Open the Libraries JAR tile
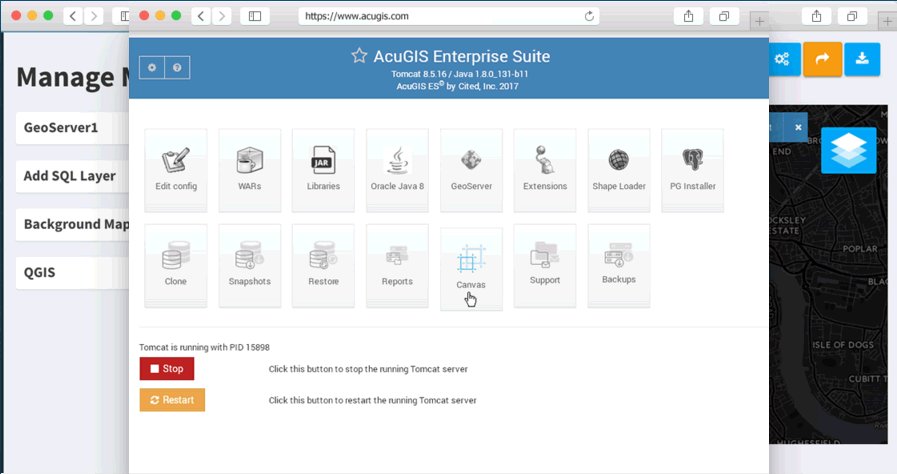897x474 pixels. pos(323,170)
